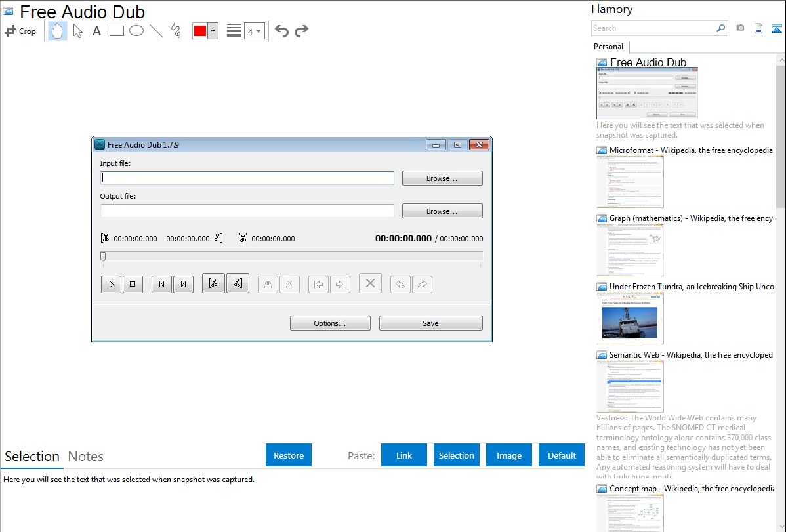Paste as Link
The width and height of the screenshot is (786, 532).
tap(404, 455)
